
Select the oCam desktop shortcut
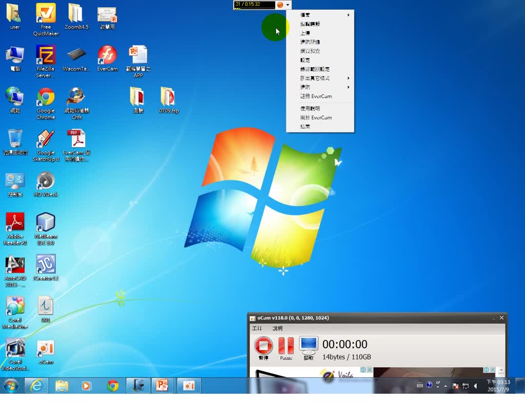pyautogui.click(x=46, y=352)
